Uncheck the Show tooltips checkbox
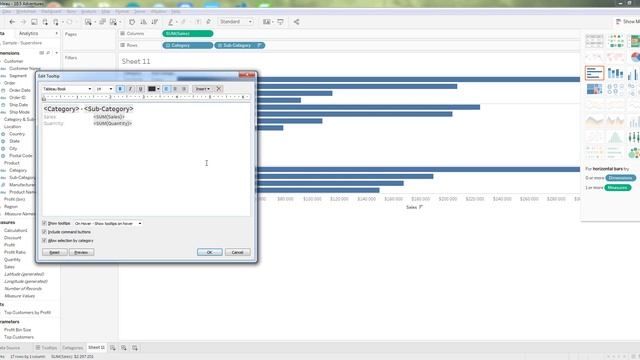Image resolution: width=640 pixels, height=360 pixels. (x=44, y=223)
